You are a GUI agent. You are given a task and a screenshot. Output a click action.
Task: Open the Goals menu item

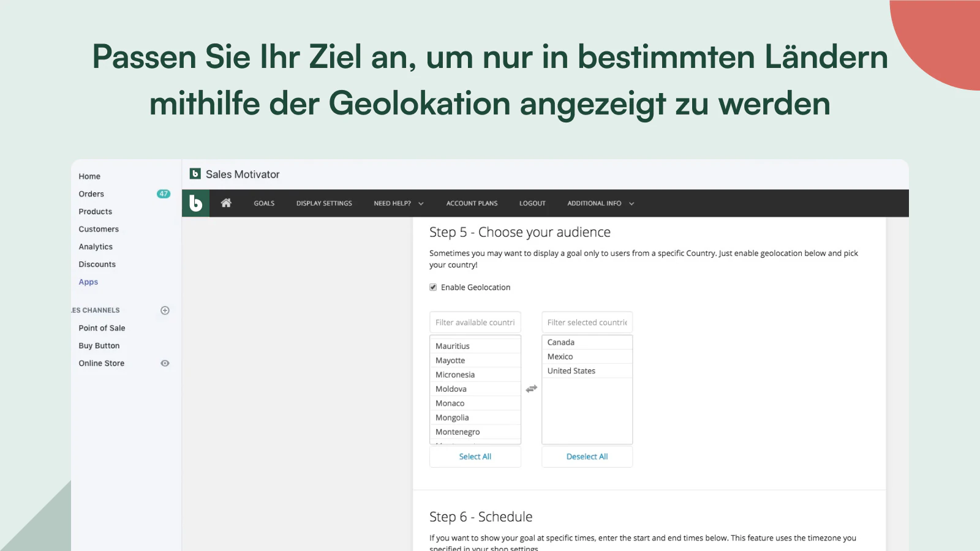coord(264,203)
